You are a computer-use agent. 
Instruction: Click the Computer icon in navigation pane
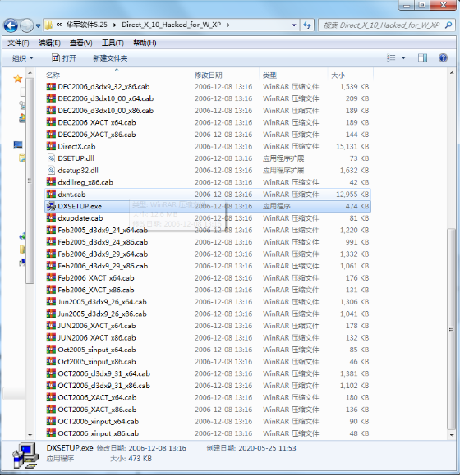click(x=18, y=144)
